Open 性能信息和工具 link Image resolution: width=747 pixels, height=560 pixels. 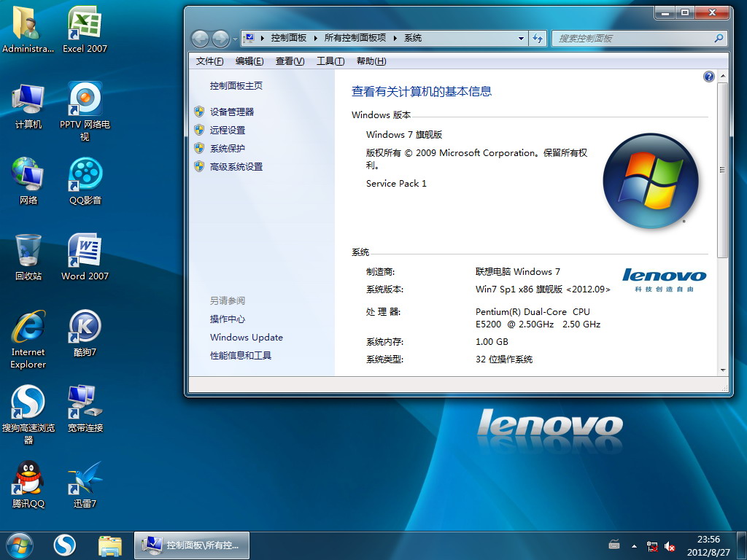[x=241, y=355]
